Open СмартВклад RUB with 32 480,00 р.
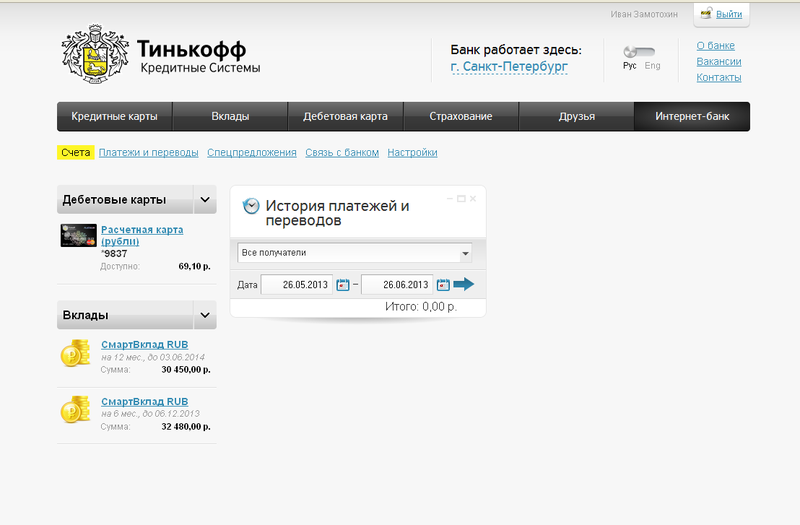800x525 pixels. (144, 402)
